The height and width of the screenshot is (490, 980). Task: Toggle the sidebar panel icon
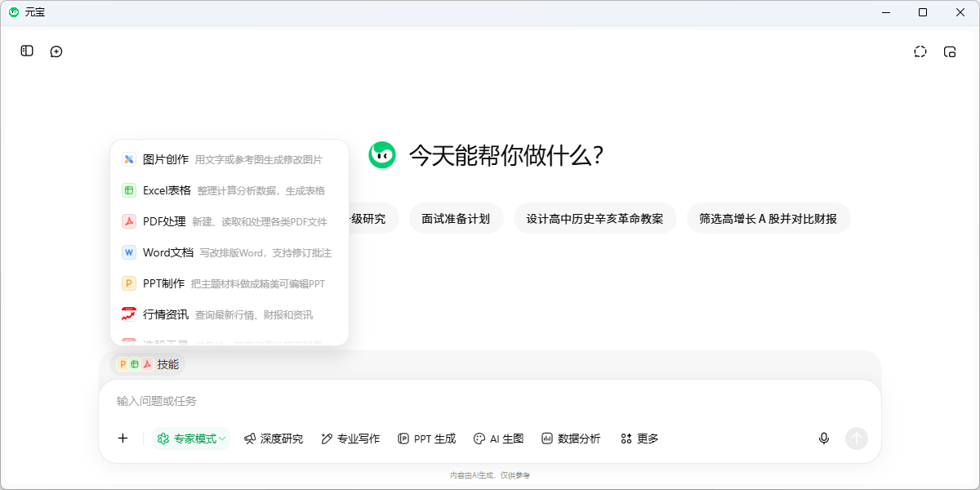(x=27, y=51)
